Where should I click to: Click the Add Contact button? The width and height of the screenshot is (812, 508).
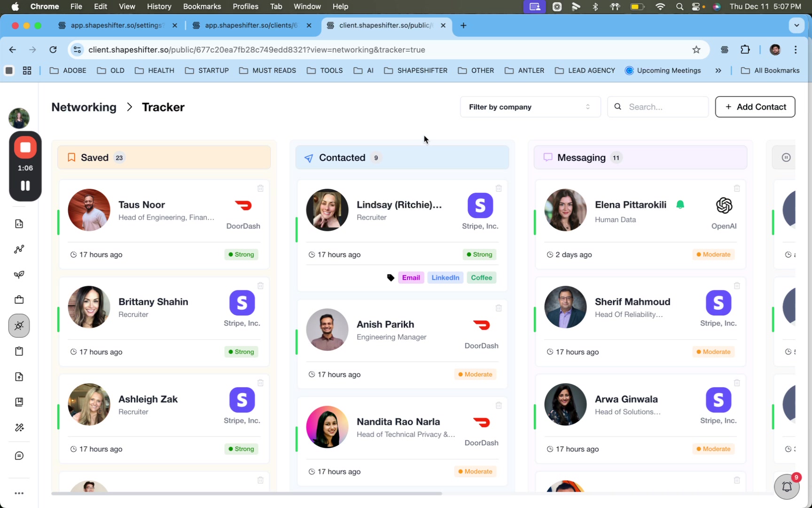755,107
